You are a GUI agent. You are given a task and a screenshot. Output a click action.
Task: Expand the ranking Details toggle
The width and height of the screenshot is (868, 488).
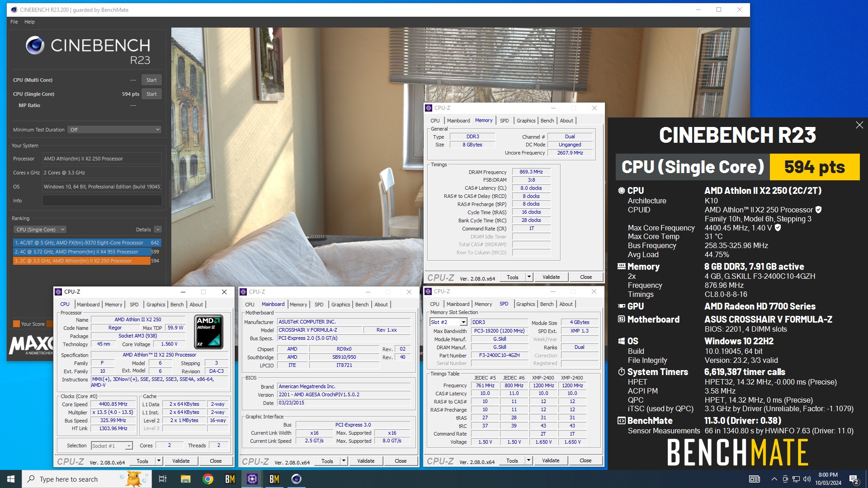158,230
